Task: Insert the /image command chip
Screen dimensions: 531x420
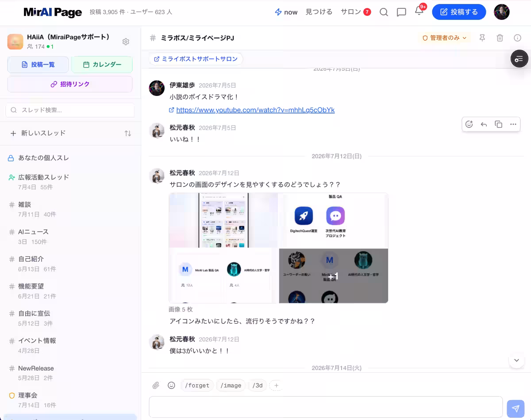Action: pos(231,386)
